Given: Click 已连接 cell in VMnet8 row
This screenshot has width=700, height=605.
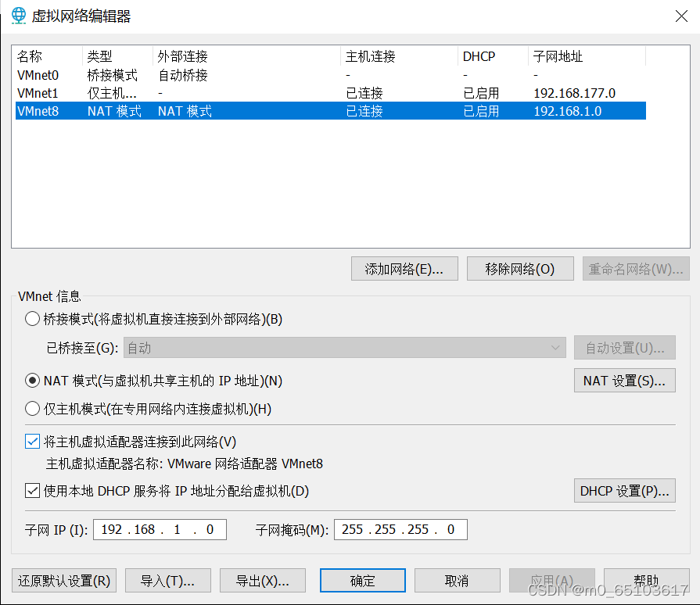Looking at the screenshot, I should coord(364,111).
